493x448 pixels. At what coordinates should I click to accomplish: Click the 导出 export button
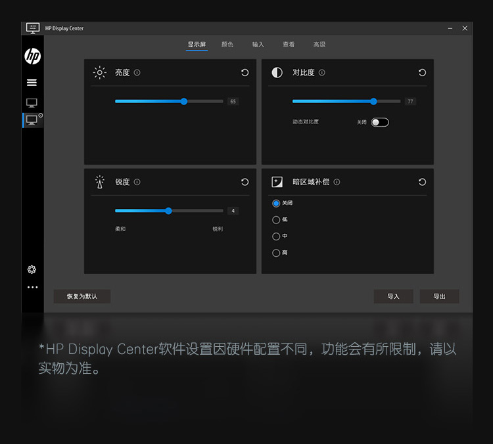pos(439,296)
